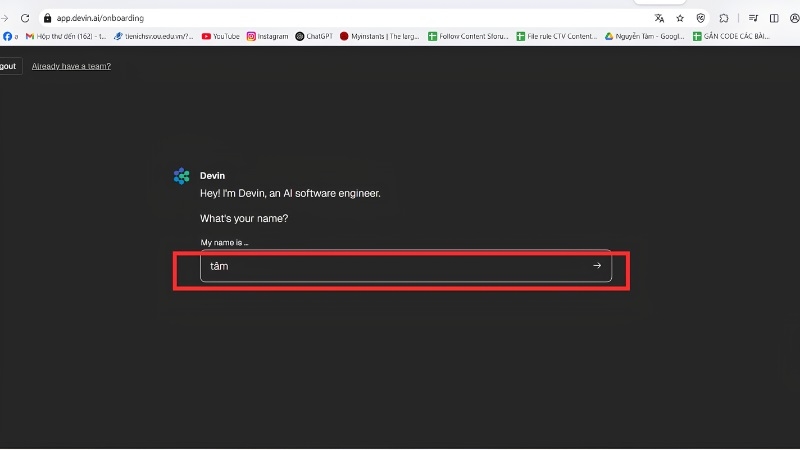Reload the page with the refresh icon
The image size is (800, 450).
(x=25, y=18)
